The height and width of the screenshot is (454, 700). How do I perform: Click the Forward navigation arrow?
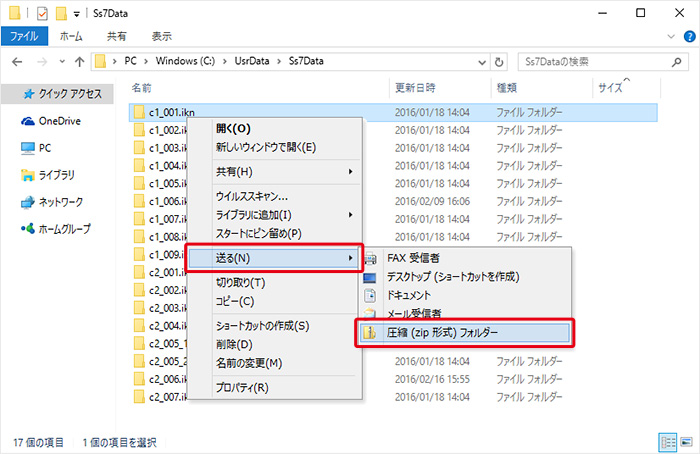[x=42, y=62]
